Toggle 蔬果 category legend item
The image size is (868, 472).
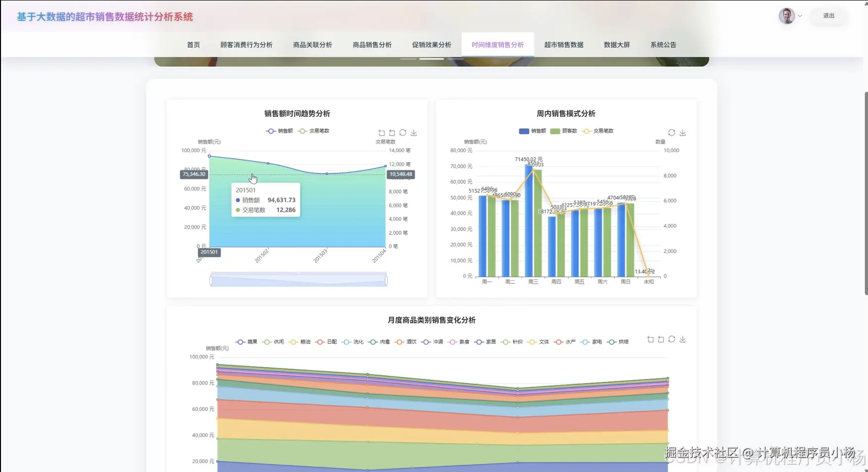[246, 342]
